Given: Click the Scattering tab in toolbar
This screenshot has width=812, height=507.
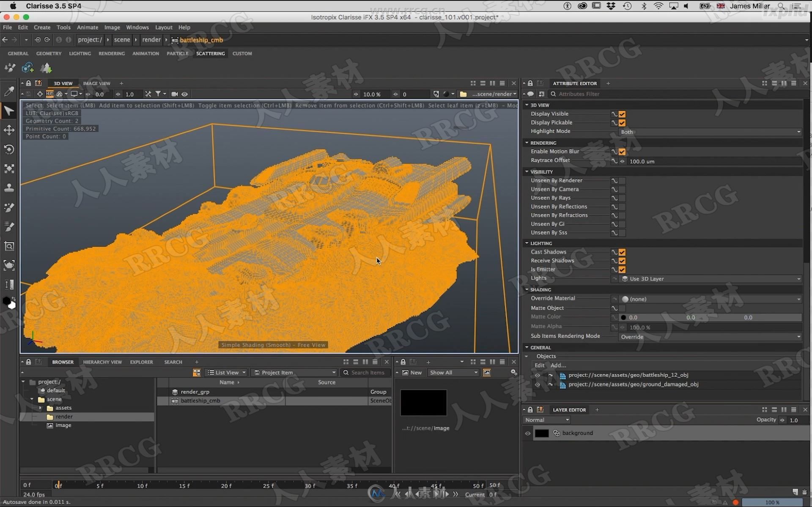Looking at the screenshot, I should (x=211, y=53).
